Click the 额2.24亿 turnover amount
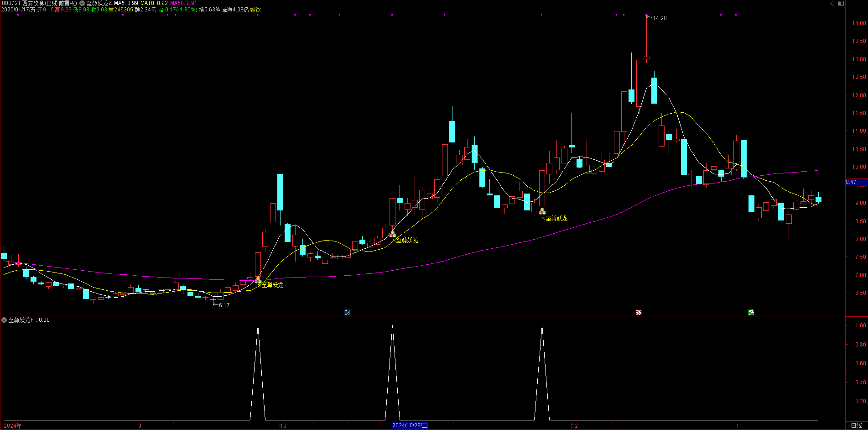This screenshot has height=430, width=868. 145,10
